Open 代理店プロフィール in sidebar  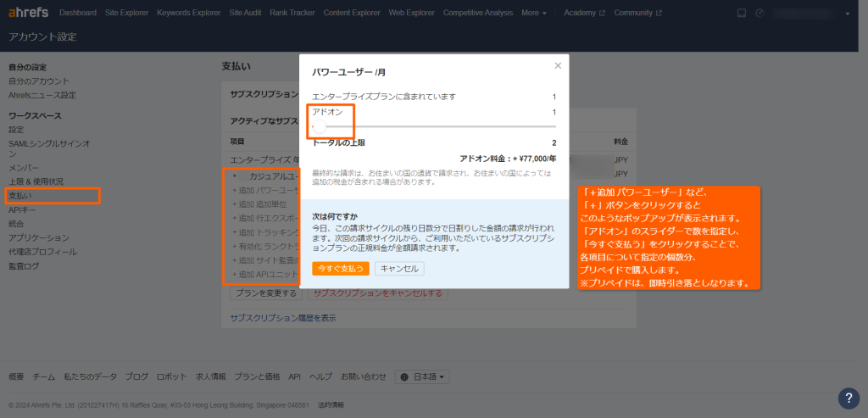(x=42, y=252)
